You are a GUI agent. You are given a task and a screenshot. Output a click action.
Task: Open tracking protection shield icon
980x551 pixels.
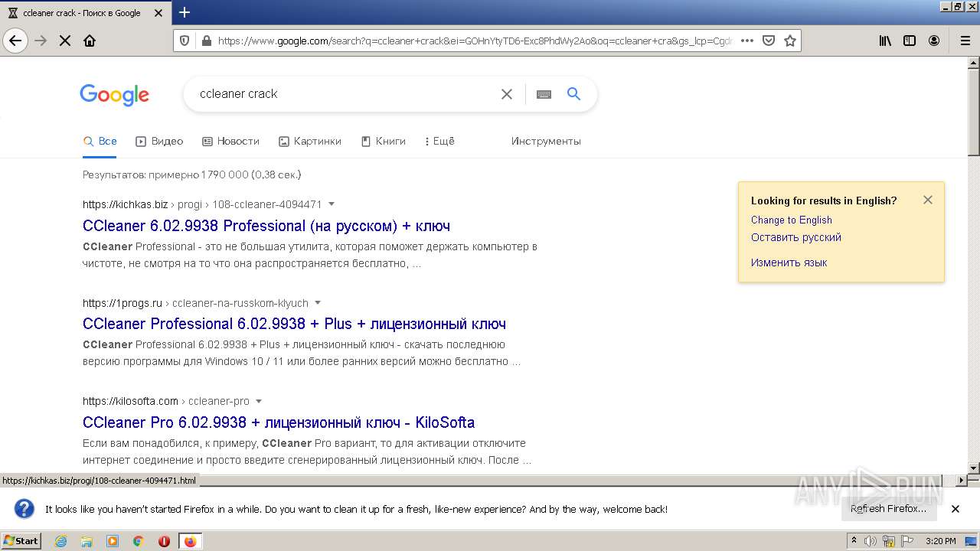[x=185, y=41]
